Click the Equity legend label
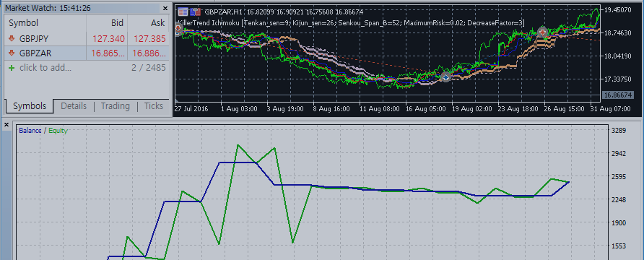Viewport: 644px width, 260px height. (x=58, y=131)
